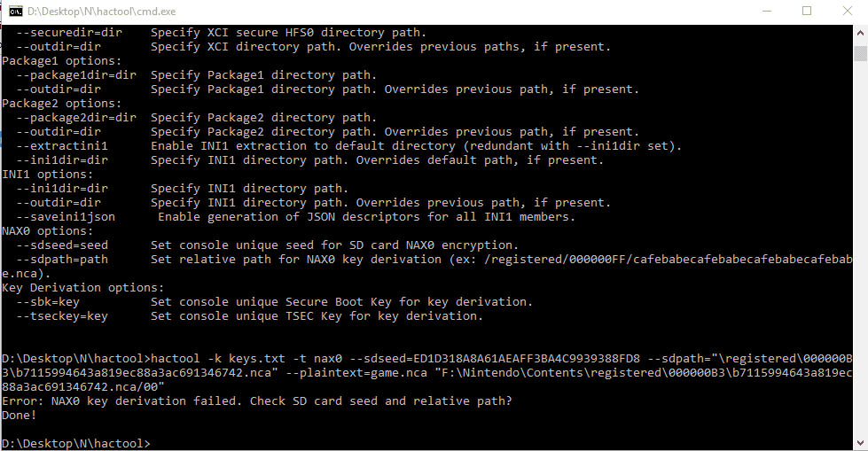The height and width of the screenshot is (451, 868).
Task: Click the scrollbar up arrow
Action: tap(860, 33)
